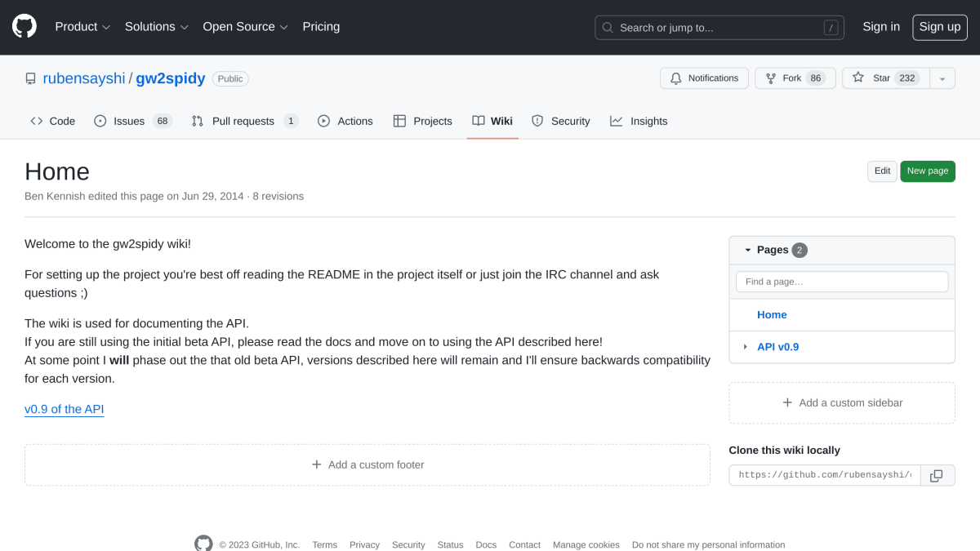Viewport: 980px width, 551px height.
Task: Open the Projects tab
Action: 422,121
